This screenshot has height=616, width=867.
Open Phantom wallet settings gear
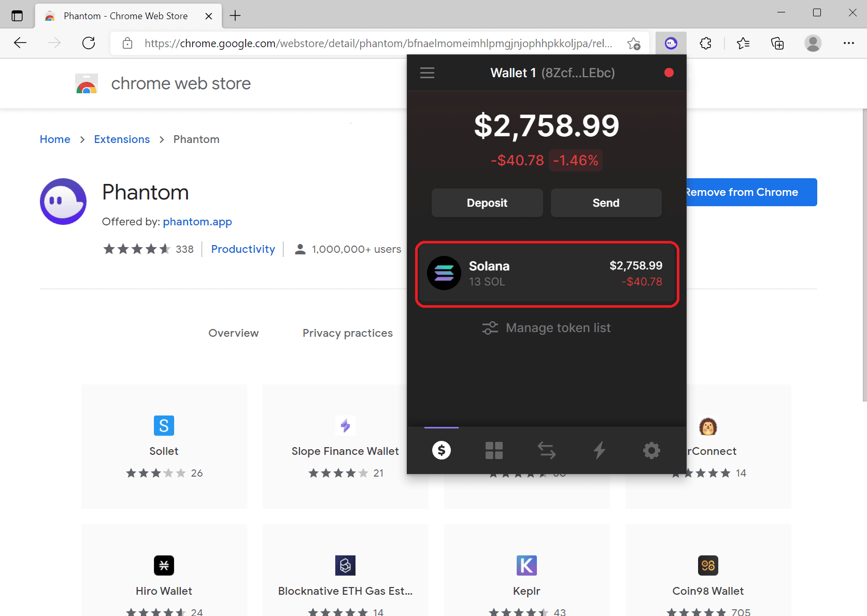[651, 450]
